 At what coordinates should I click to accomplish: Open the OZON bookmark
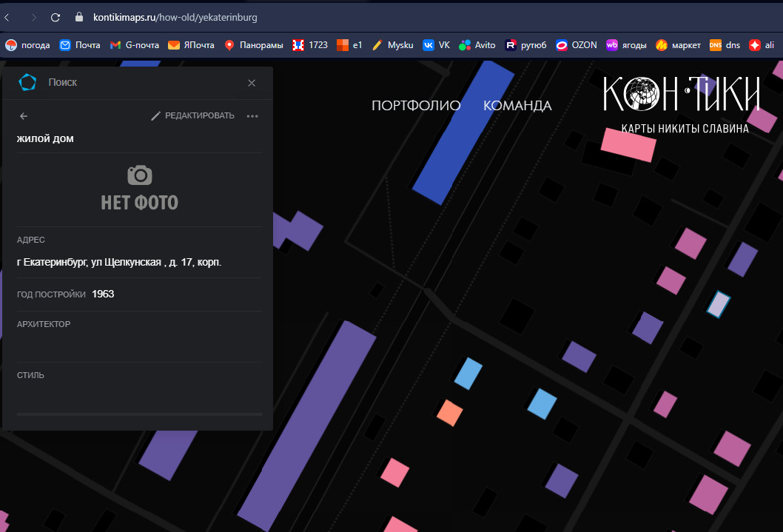click(577, 45)
